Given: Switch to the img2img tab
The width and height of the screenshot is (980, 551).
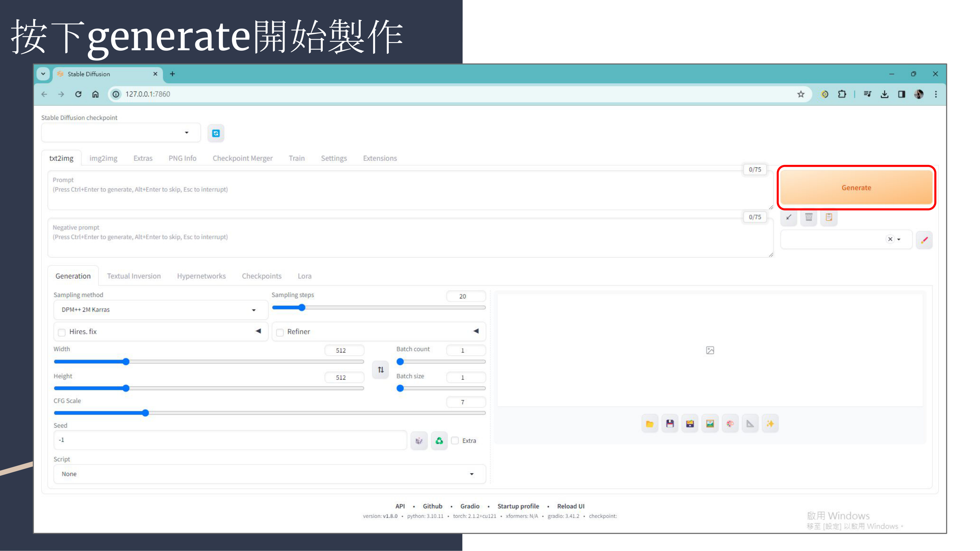Looking at the screenshot, I should pos(103,158).
